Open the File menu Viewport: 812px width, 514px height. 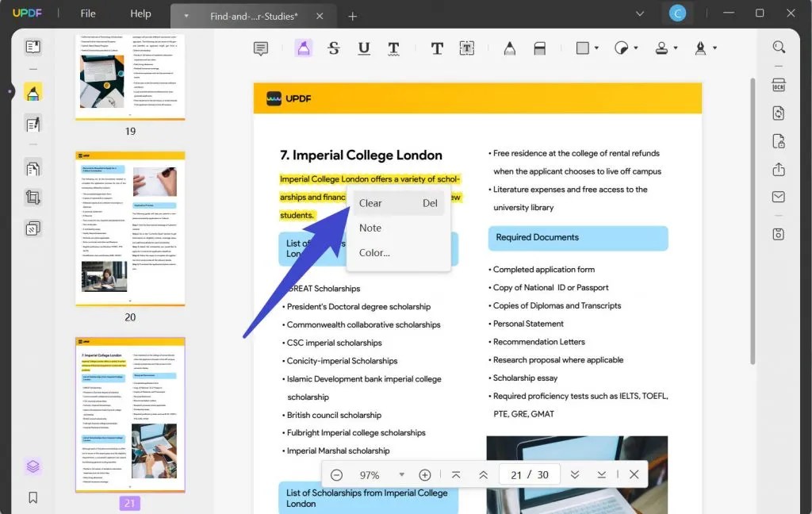point(87,13)
